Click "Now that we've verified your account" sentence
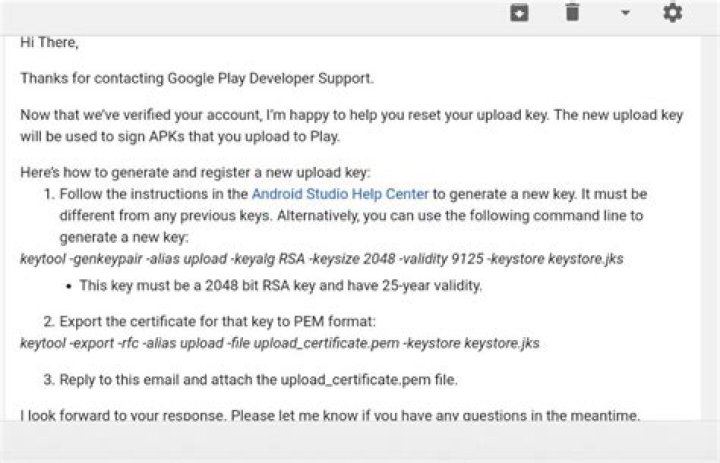 click(352, 115)
